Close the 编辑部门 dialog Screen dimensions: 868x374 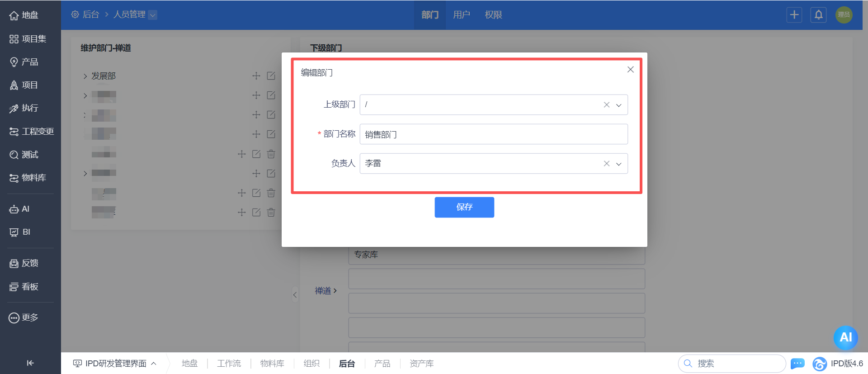[x=631, y=70]
